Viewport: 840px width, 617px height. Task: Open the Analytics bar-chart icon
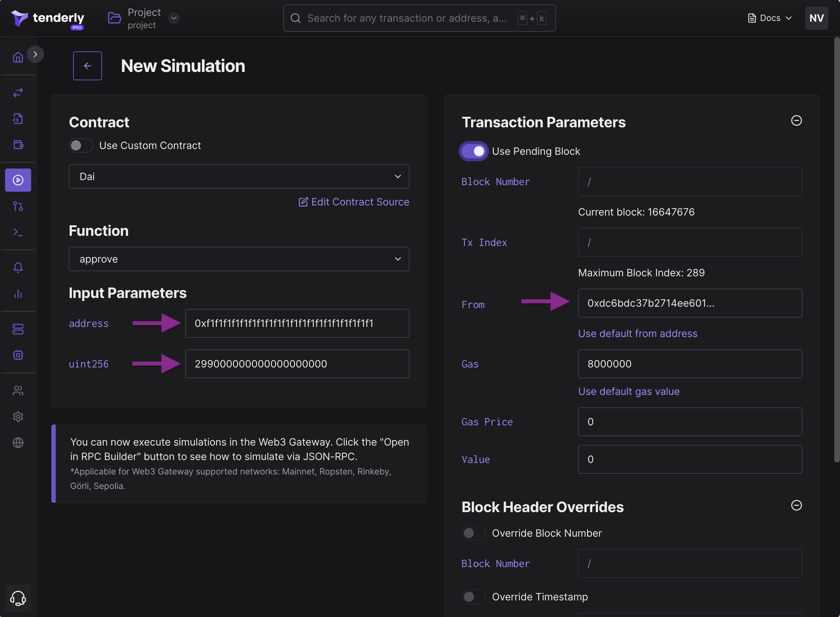click(18, 294)
